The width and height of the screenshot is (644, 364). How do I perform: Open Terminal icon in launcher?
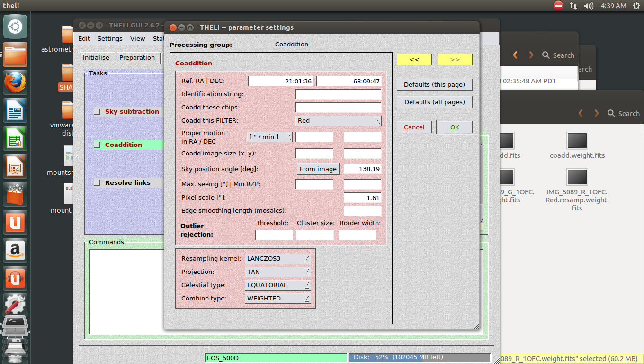[15, 323]
